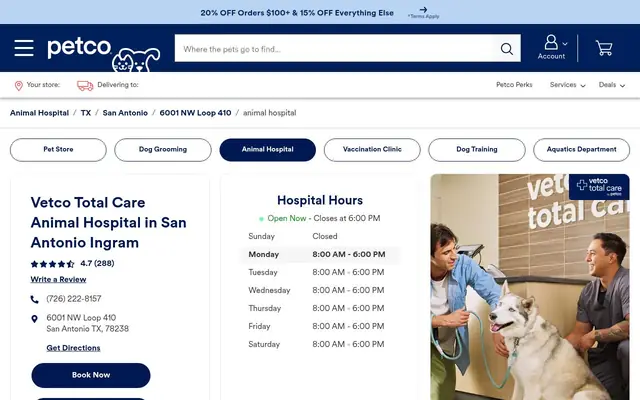Select the Vaccination Clinic tab
640x400 pixels.
point(372,150)
